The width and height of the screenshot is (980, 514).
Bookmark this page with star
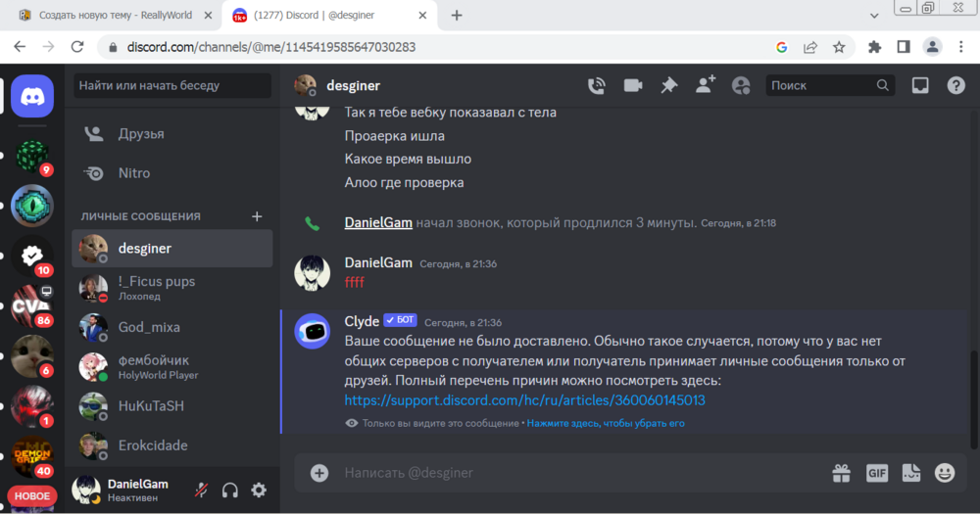click(x=839, y=47)
